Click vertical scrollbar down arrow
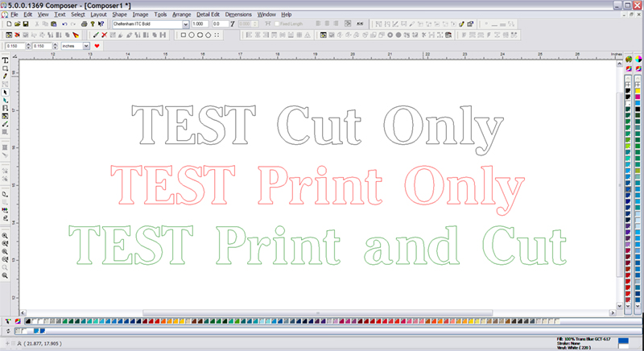The image size is (644, 351). (x=619, y=306)
